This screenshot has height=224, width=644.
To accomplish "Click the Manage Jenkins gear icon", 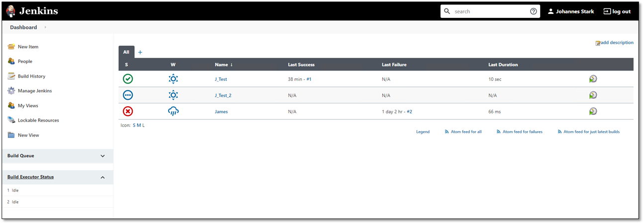I will coord(11,91).
